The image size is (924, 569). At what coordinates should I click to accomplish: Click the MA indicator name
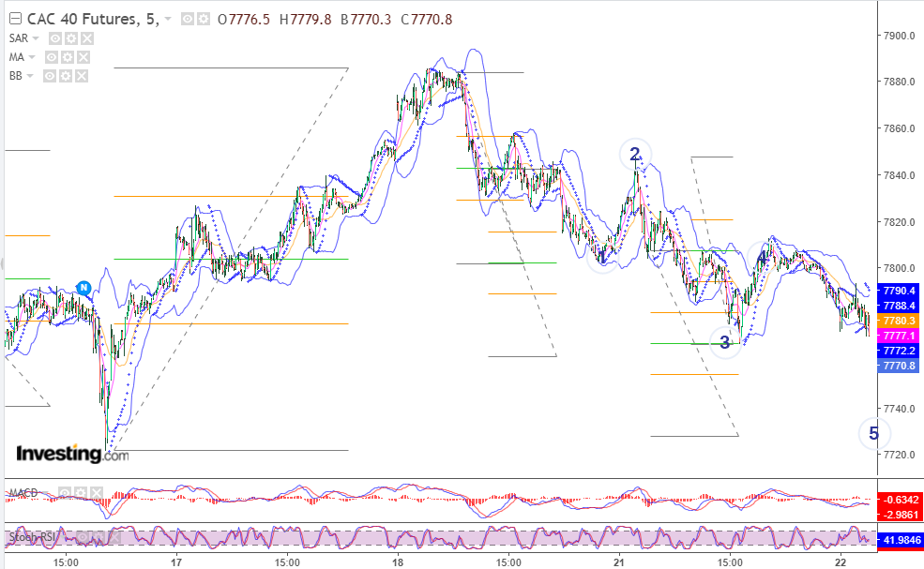pos(17,57)
